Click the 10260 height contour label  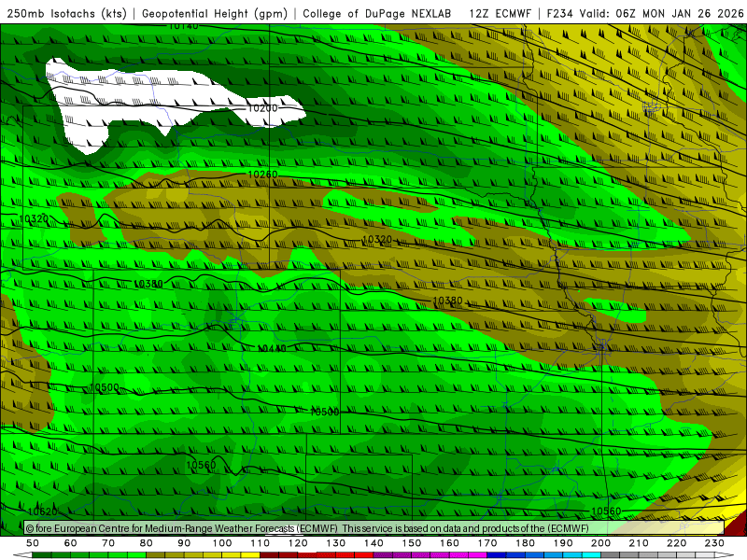point(262,175)
